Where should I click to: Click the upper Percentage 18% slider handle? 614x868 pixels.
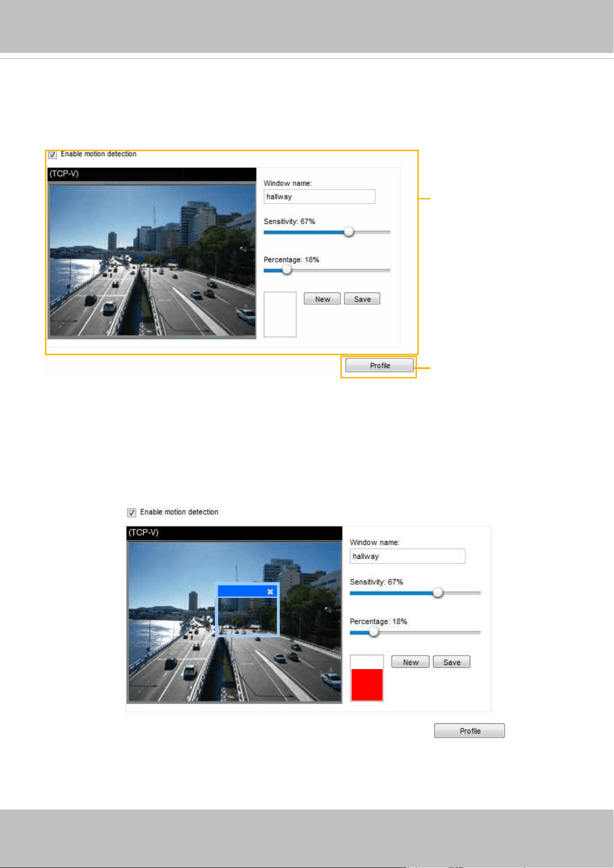(x=287, y=270)
